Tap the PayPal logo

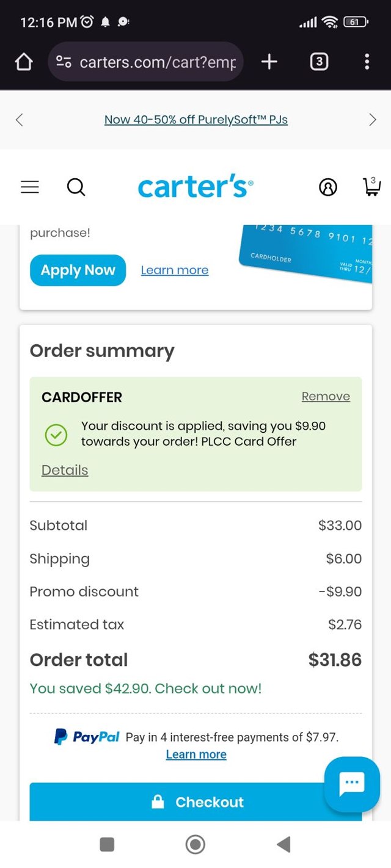[86, 737]
